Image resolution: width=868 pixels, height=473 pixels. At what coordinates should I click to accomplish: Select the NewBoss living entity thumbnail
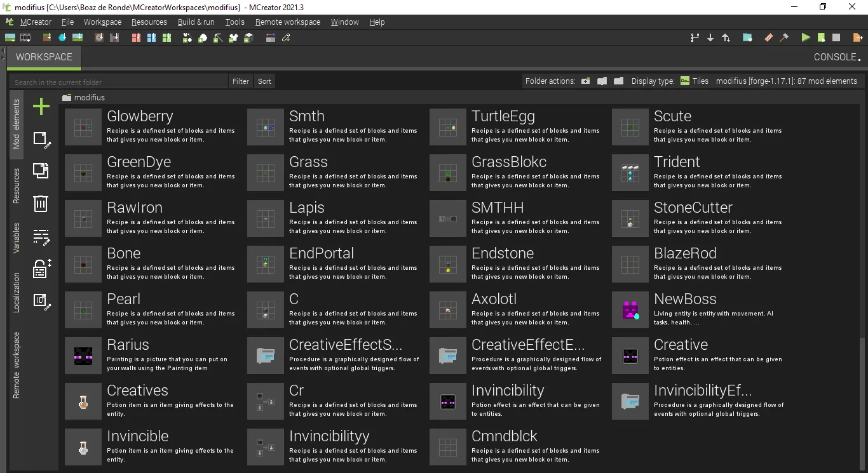tap(630, 310)
